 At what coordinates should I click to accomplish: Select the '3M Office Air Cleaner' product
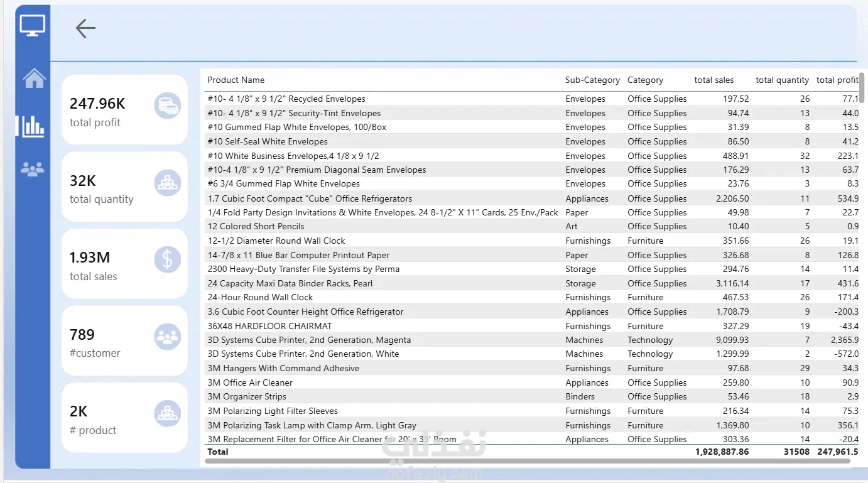533,383
